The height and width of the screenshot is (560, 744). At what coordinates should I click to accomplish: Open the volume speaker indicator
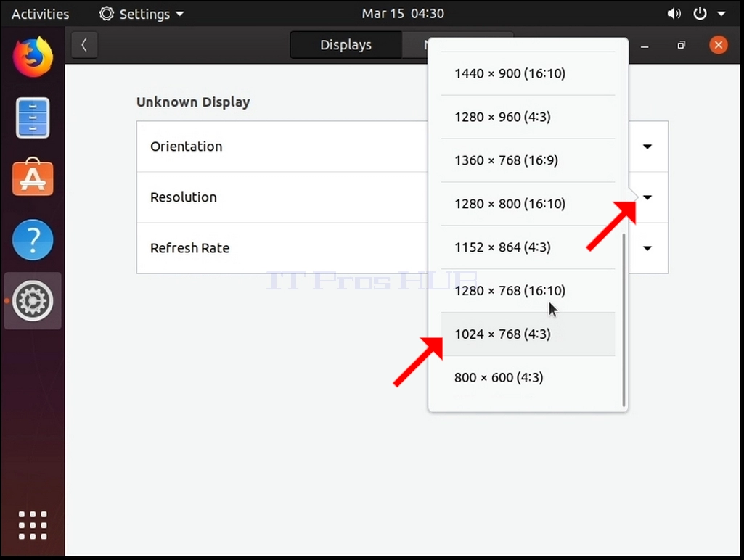(674, 13)
